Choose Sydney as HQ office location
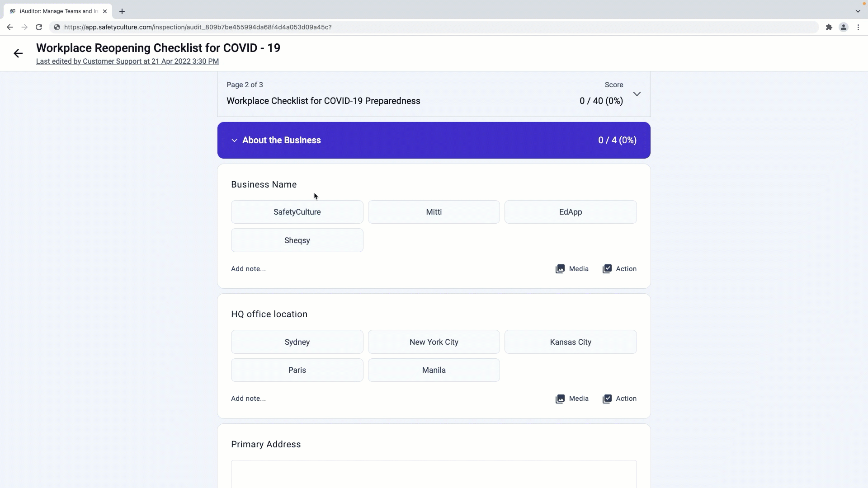This screenshot has width=868, height=488. pyautogui.click(x=297, y=342)
